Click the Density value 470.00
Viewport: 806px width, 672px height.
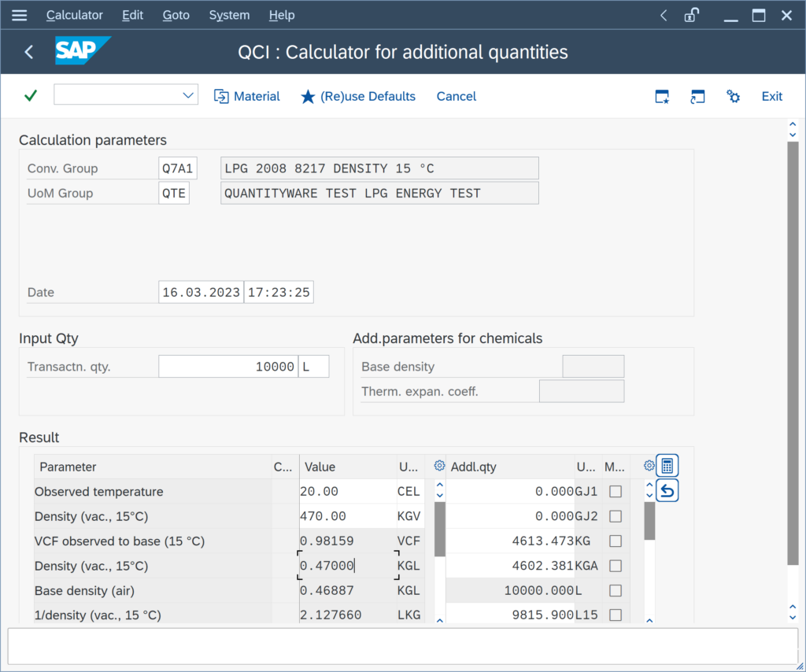click(x=347, y=516)
